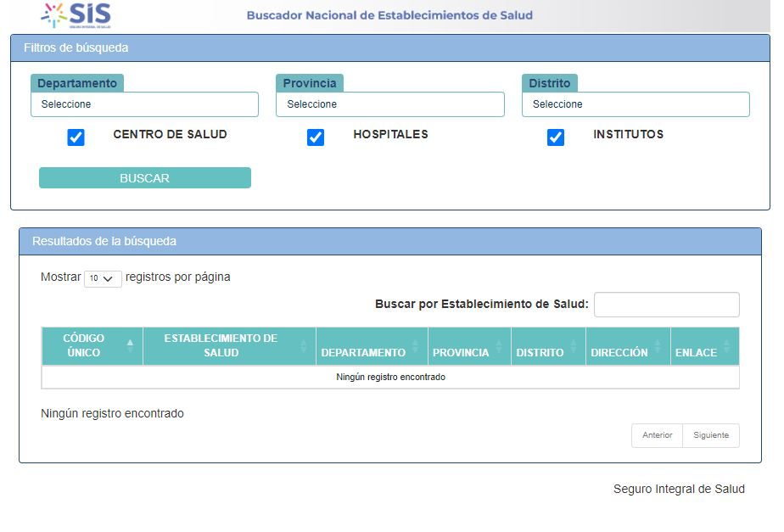Sort by ESTABLECIMIENTO DE SALUD column
The image size is (784, 532).
point(229,346)
